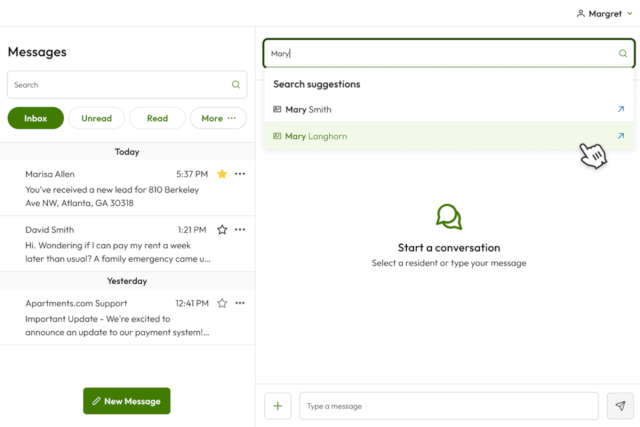Screen dimensions: 640x427
Task: Click the 1:21 PM timestamp
Action: (x=192, y=229)
